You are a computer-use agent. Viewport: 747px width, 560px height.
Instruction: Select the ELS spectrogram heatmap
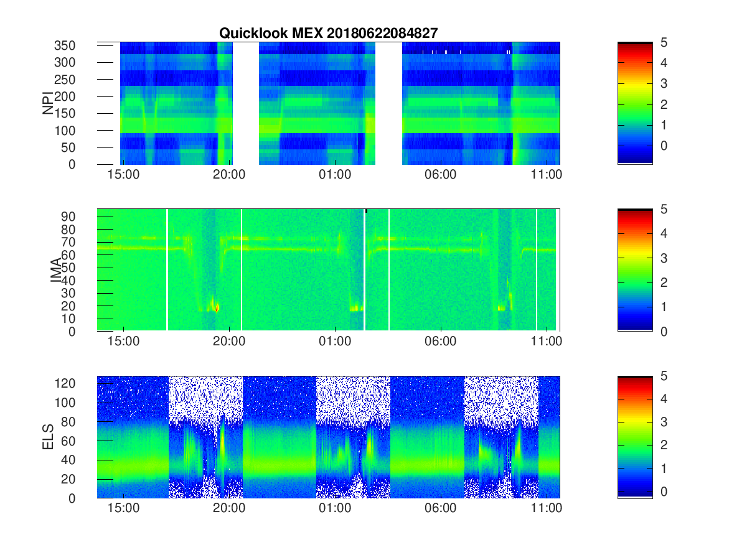point(329,437)
